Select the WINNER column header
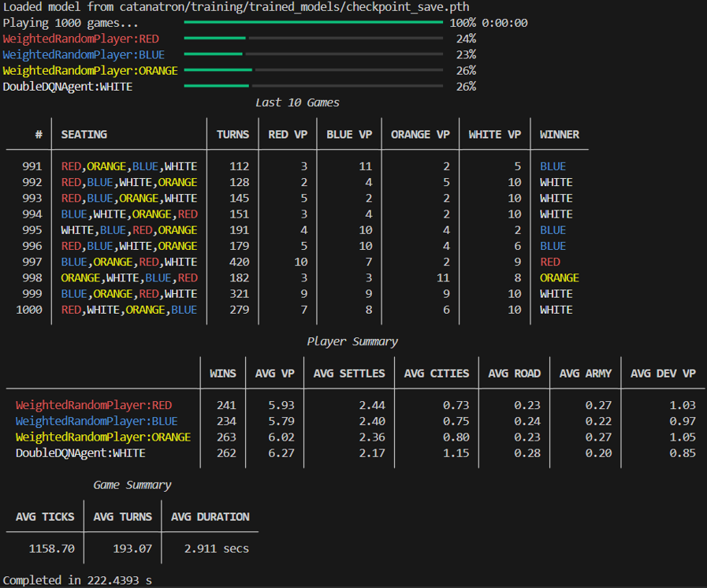The image size is (707, 588). pyautogui.click(x=559, y=134)
